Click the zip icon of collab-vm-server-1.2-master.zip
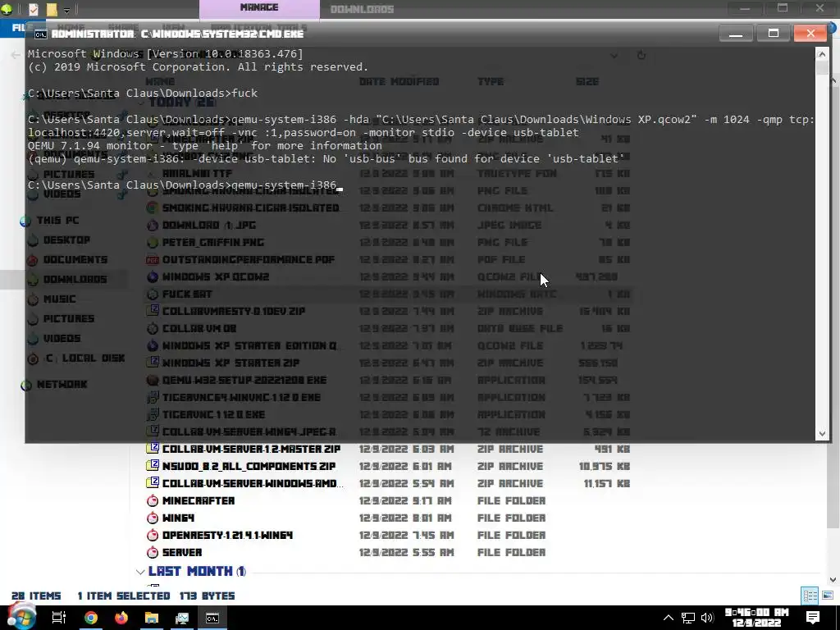The height and width of the screenshot is (630, 840). tap(153, 449)
